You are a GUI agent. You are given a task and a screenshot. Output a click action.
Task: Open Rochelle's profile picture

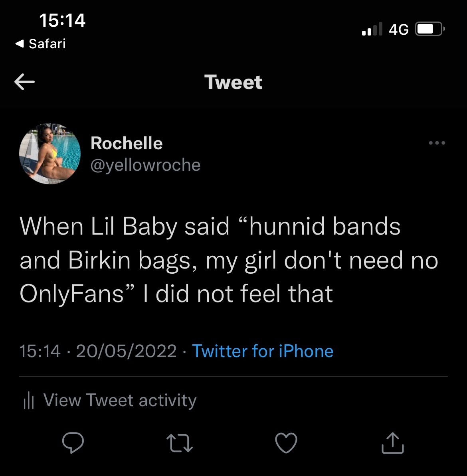50,154
